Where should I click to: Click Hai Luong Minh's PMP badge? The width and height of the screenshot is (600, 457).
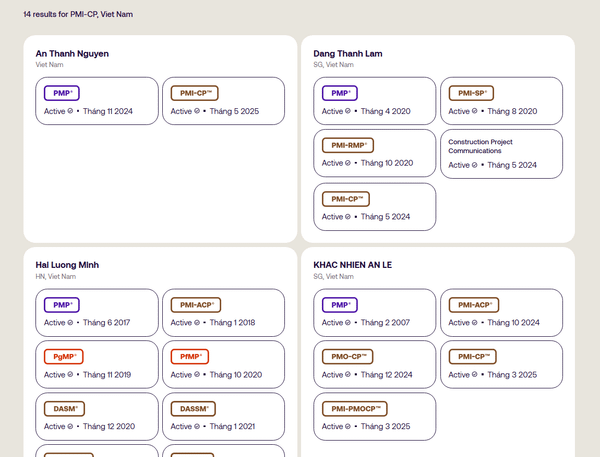(x=62, y=305)
